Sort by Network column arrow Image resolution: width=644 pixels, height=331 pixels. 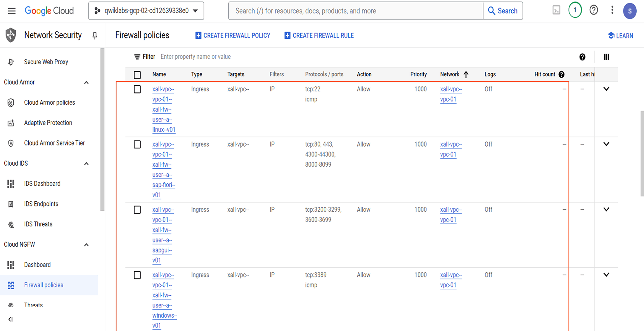[x=466, y=74]
